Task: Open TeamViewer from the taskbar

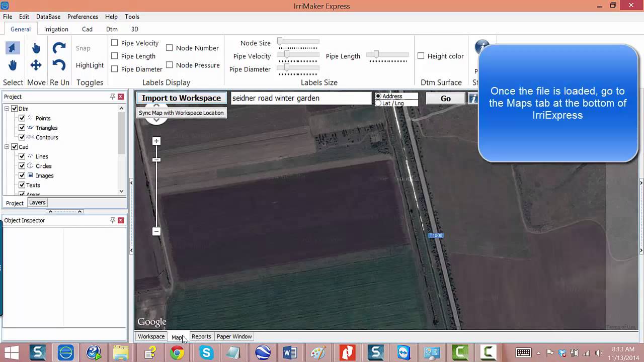Action: point(404,353)
